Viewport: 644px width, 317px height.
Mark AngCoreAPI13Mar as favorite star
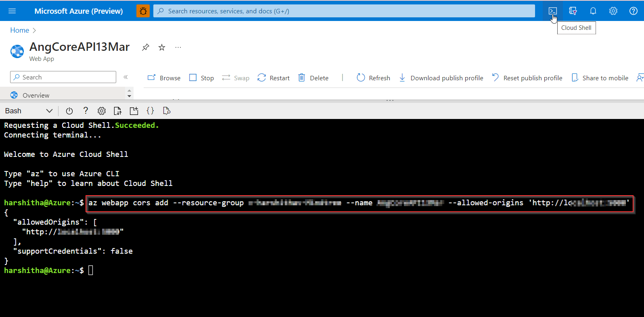pyautogui.click(x=162, y=47)
